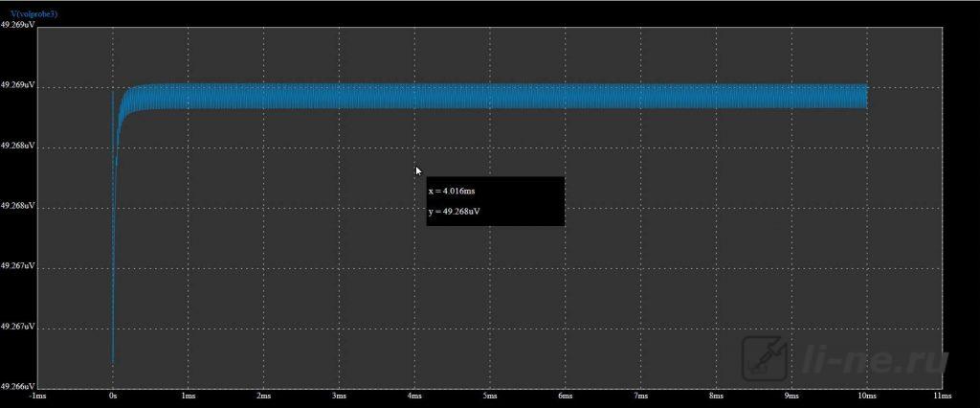980x408 pixels.
Task: Click the cursor readout x = 4.016ms
Action: tap(452, 191)
